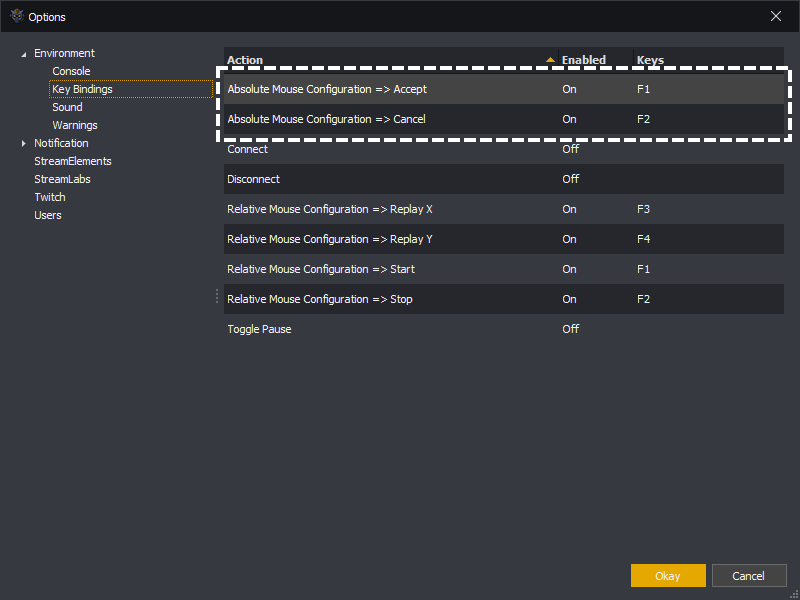The image size is (800, 600).
Task: Sort by the Action column header
Action: click(x=391, y=59)
